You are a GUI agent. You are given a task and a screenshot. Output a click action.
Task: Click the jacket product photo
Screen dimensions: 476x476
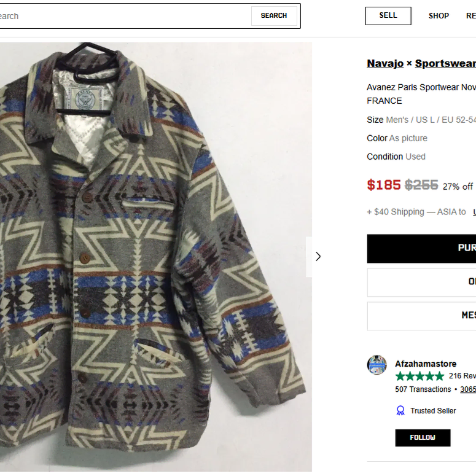(x=156, y=257)
